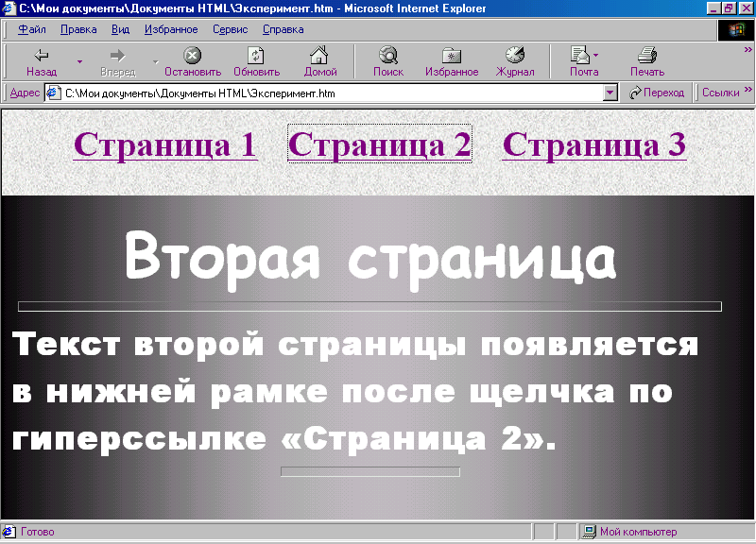The image size is (756, 544).
Task: Click the Вперед (Forward) toolbar button
Action: point(117,61)
